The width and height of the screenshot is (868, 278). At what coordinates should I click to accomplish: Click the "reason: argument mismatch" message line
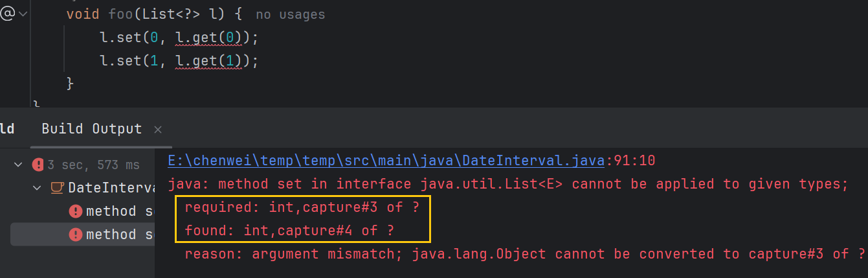point(524,253)
